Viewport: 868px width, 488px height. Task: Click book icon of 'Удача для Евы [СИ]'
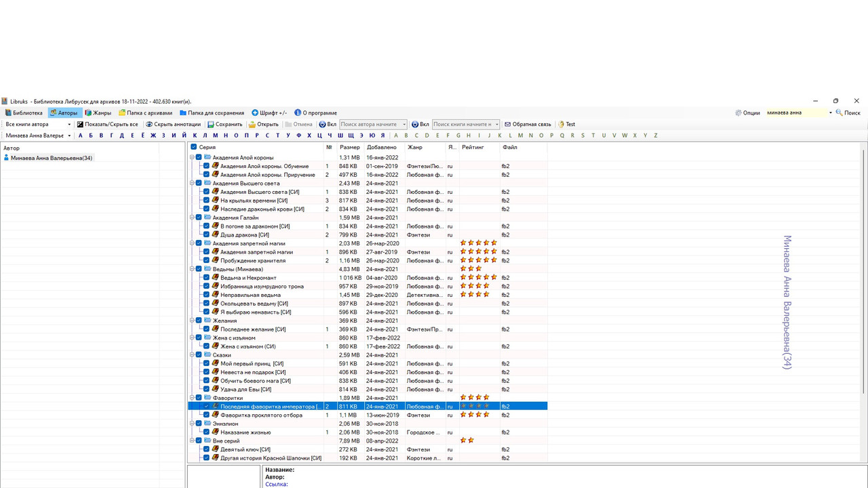click(215, 389)
